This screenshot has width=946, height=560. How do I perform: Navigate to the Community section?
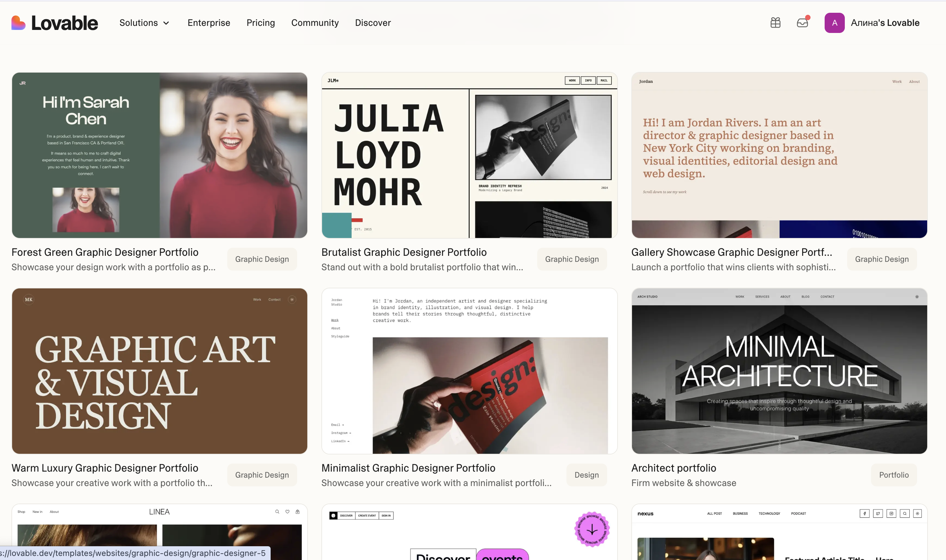[315, 23]
